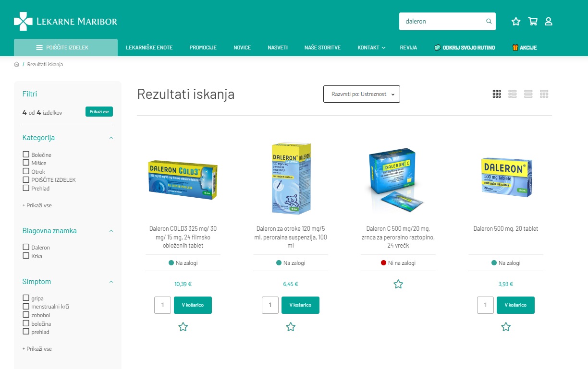This screenshot has height=369, width=588.
Task: Enable the Krka brand checkbox
Action: [x=26, y=256]
